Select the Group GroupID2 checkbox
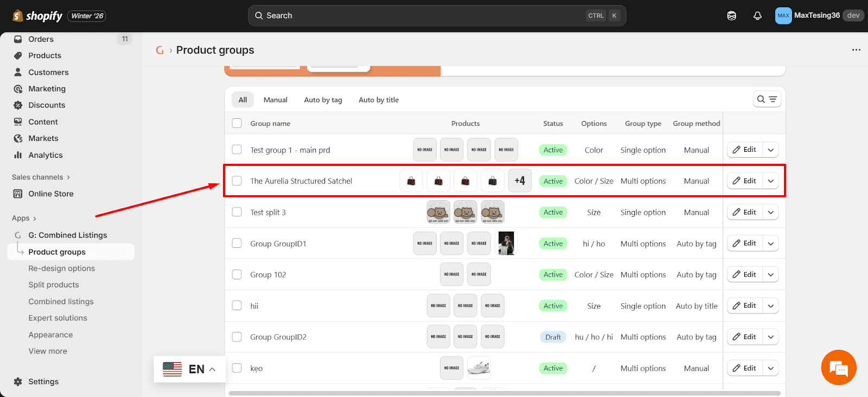 tap(237, 337)
